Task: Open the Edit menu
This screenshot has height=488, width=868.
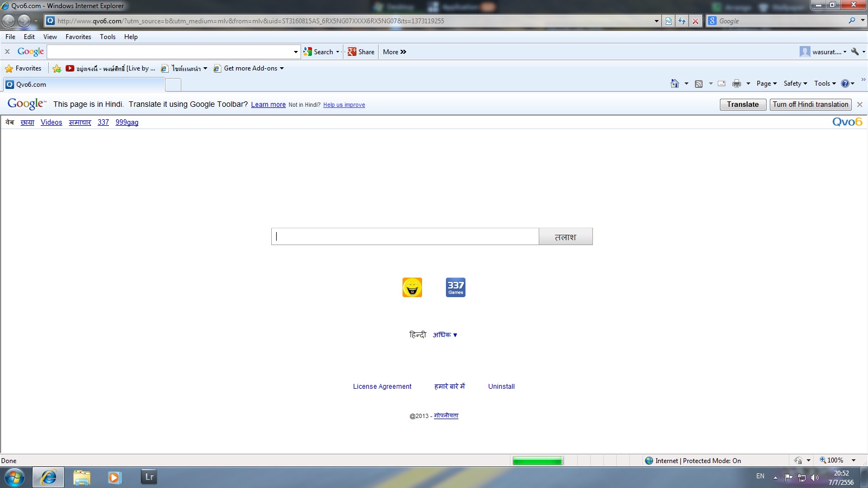Action: point(29,37)
